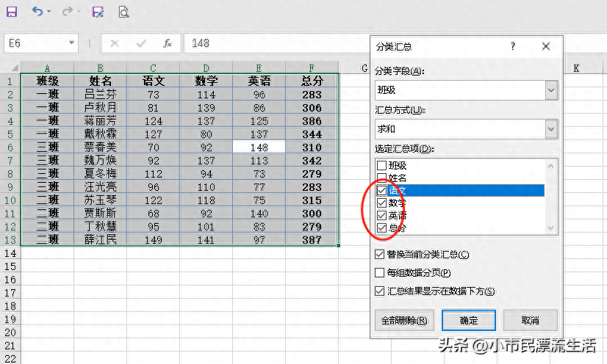Select row 1 header
Viewport: 607px width, 364px height.
10,81
